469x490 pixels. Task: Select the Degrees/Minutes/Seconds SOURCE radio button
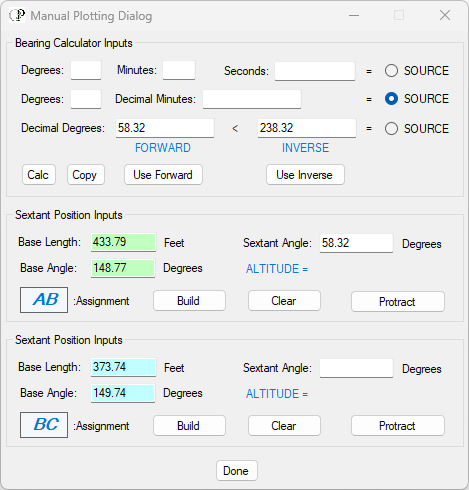coord(391,71)
